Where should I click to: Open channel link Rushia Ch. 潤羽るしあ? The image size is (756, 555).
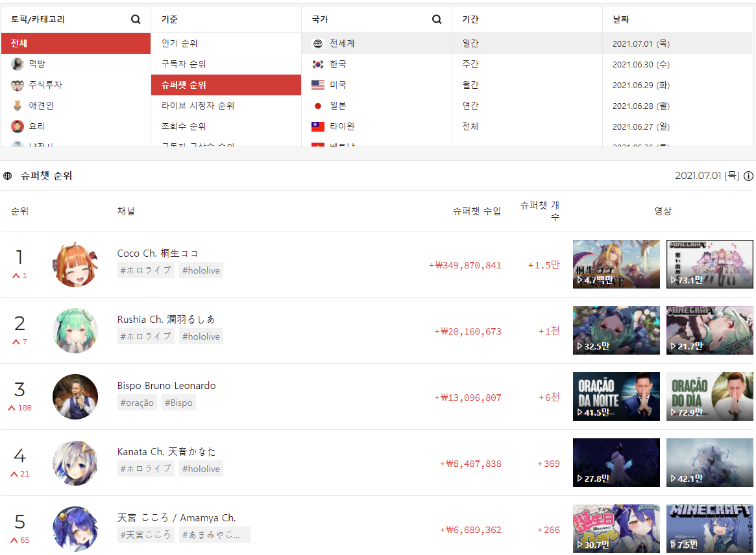pyautogui.click(x=166, y=320)
